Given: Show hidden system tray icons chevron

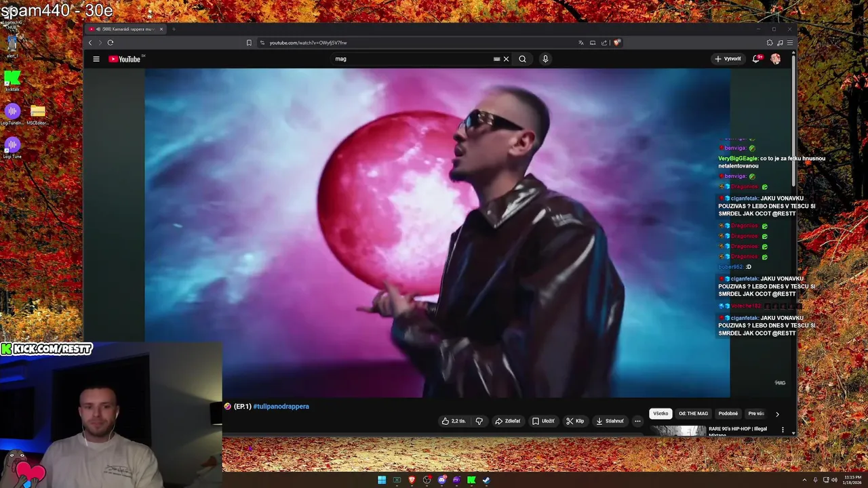Looking at the screenshot, I should point(805,481).
